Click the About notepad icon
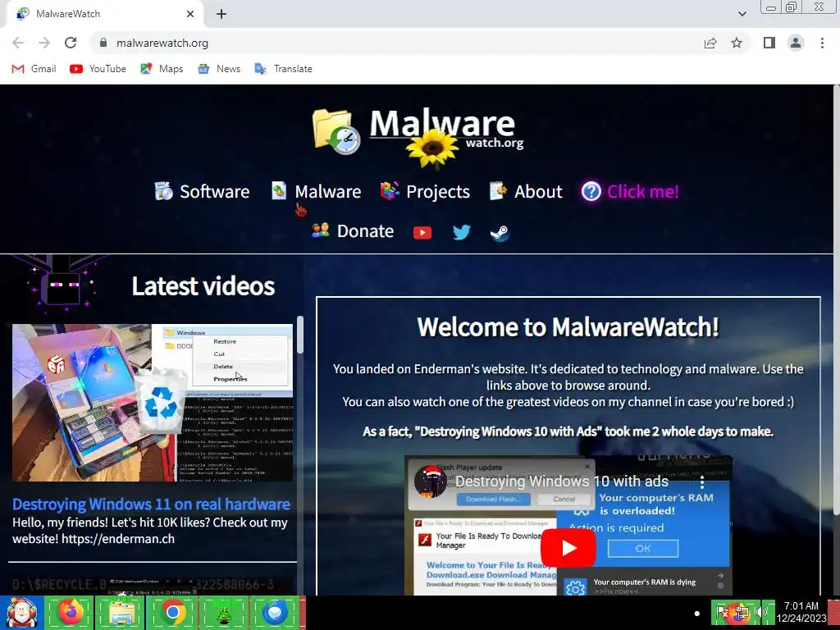Image resolution: width=840 pixels, height=630 pixels. 498,190
